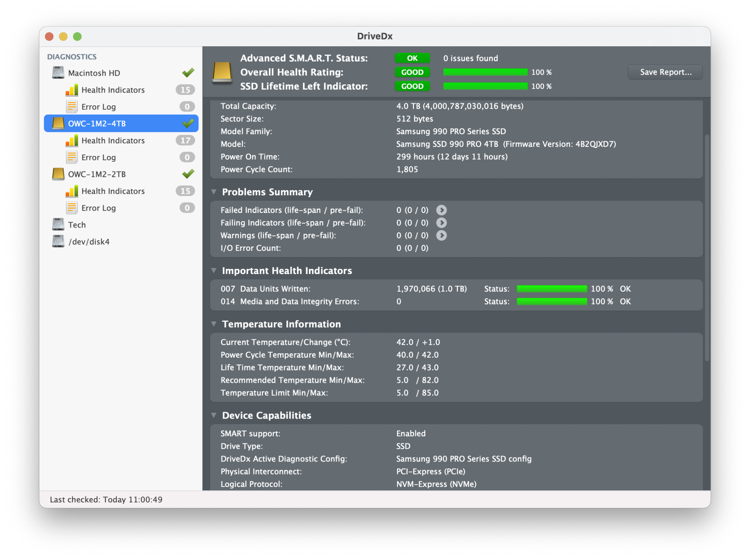
Task: Click the DIAGNOSTICS sidebar heading
Action: click(x=72, y=57)
